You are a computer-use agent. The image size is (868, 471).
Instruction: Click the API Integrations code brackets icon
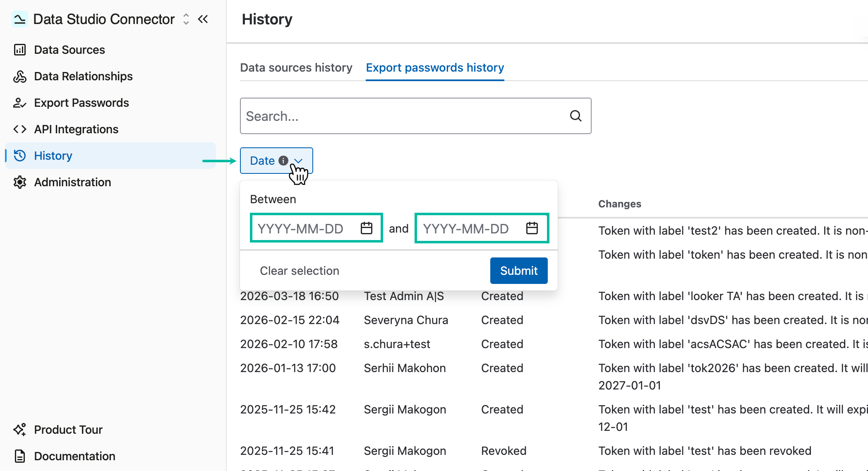coord(20,129)
